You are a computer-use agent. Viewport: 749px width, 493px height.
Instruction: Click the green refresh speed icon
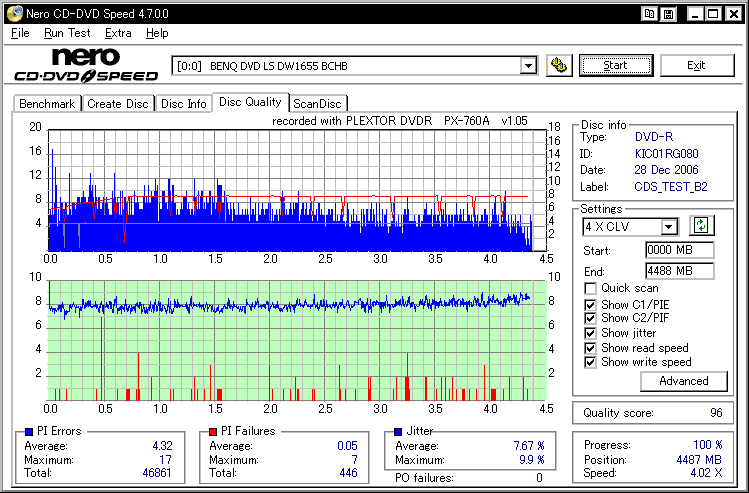coord(702,227)
